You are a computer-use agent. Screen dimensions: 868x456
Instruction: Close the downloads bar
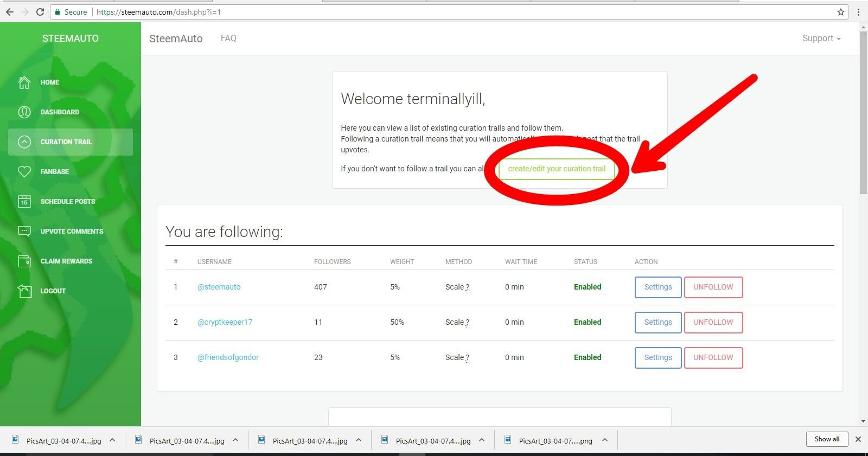coord(858,439)
